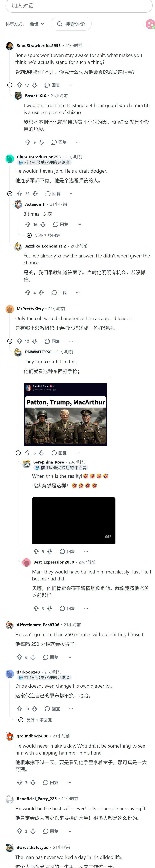Upvote Beneficial_Party_225's sailor comment
155x868 pixels.
pyautogui.click(x=20, y=831)
